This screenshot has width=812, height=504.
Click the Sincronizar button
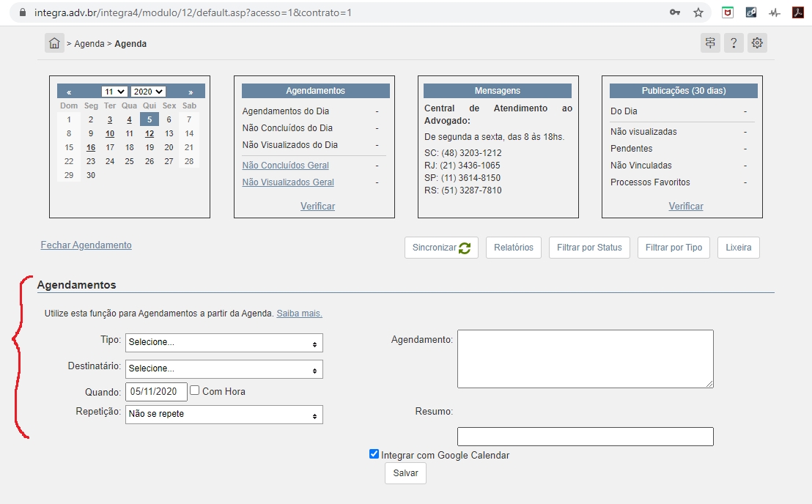(x=441, y=248)
